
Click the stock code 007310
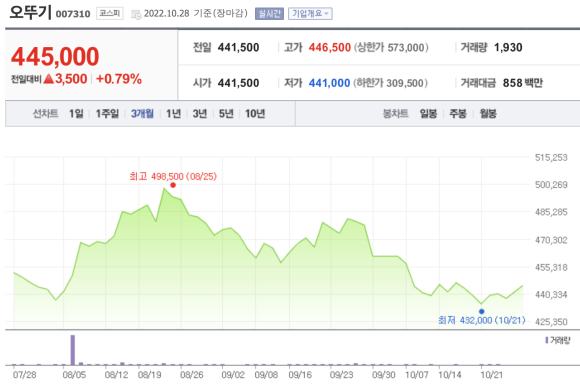coord(73,14)
